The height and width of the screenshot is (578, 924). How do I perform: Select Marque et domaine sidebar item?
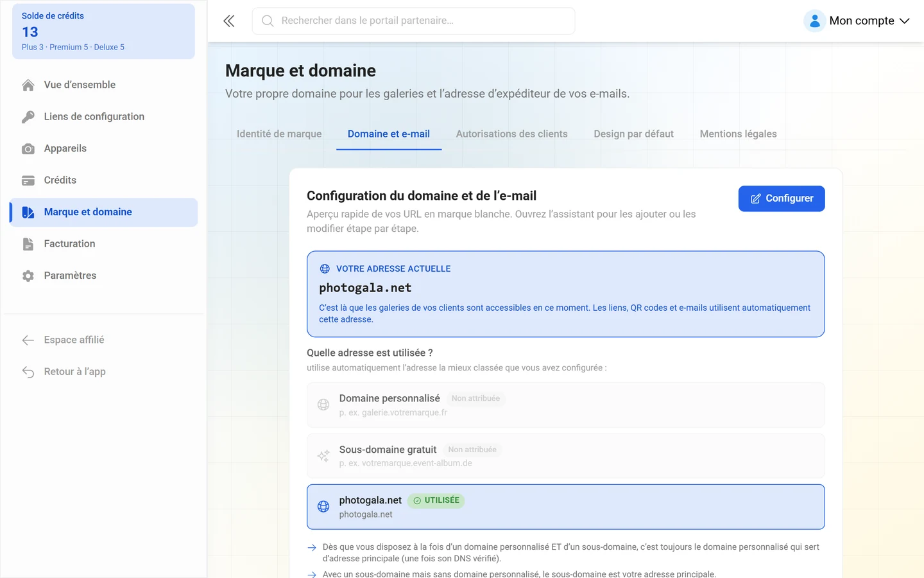[x=104, y=212]
